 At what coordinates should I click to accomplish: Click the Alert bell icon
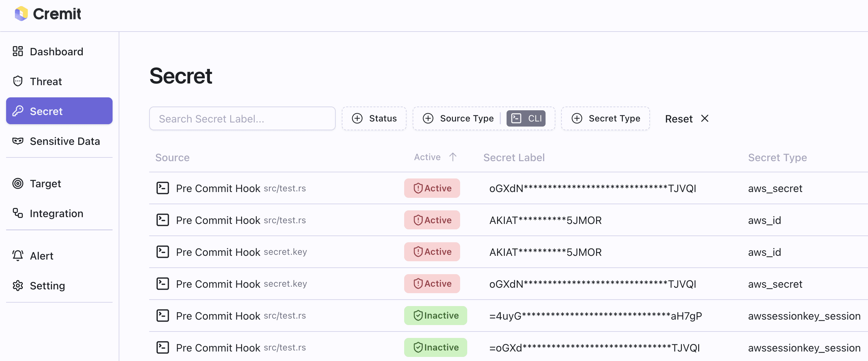(18, 255)
